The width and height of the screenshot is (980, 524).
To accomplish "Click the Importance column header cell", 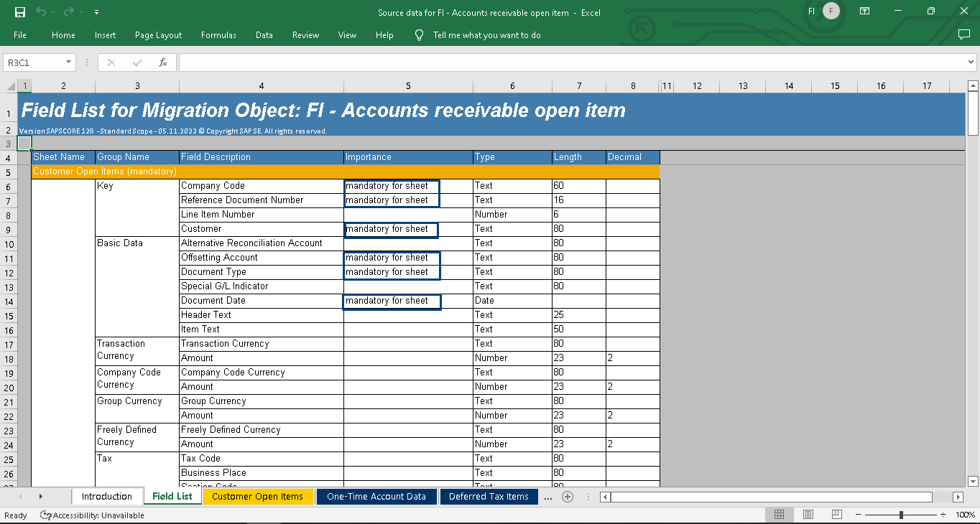I will pos(408,157).
